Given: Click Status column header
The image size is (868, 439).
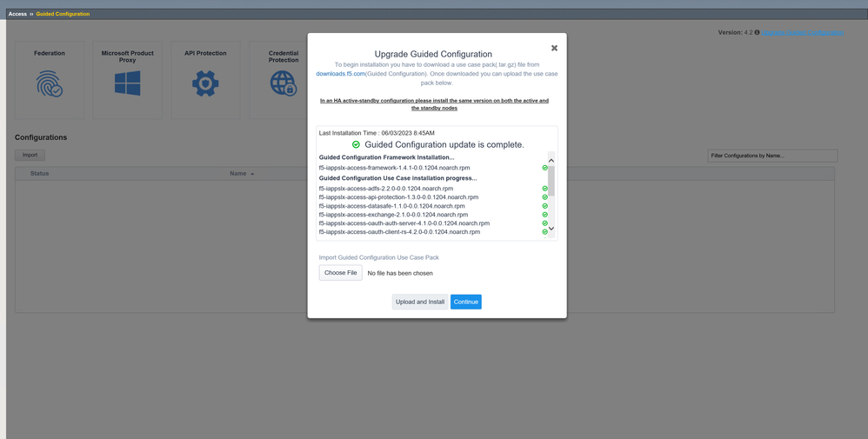Looking at the screenshot, I should pyautogui.click(x=39, y=173).
